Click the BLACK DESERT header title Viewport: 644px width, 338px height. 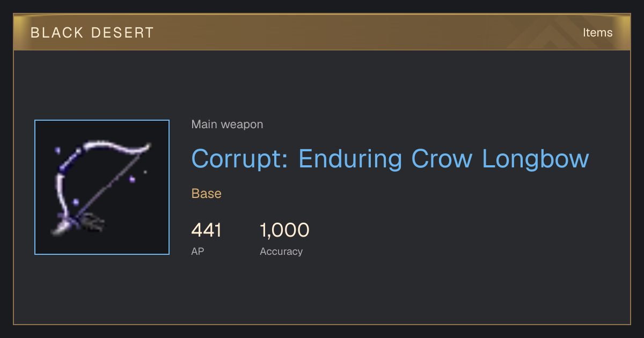pos(92,33)
